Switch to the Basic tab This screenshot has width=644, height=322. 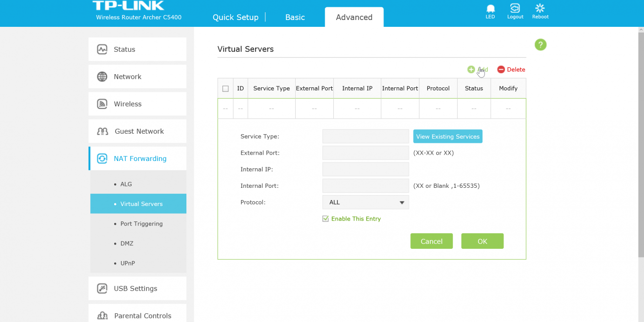(x=295, y=17)
